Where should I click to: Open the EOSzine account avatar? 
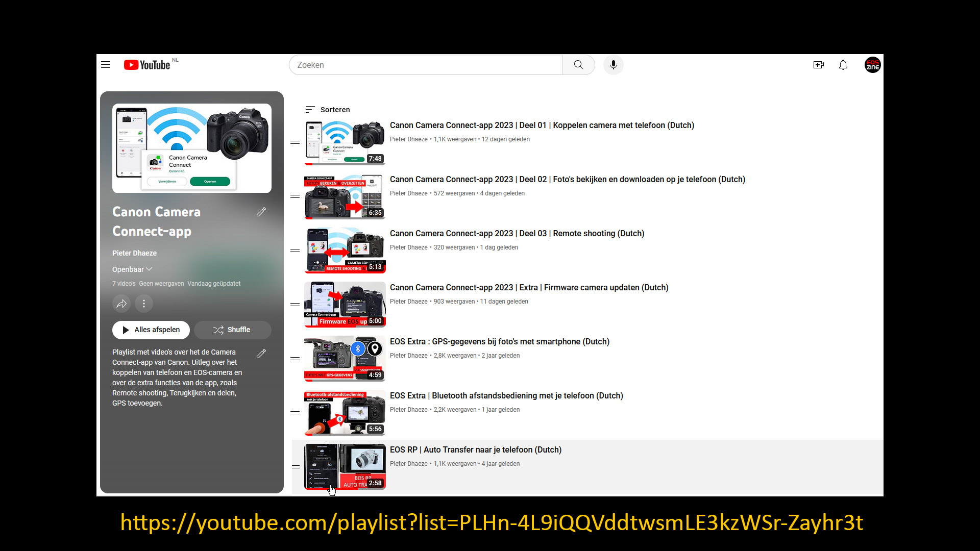pos(872,65)
